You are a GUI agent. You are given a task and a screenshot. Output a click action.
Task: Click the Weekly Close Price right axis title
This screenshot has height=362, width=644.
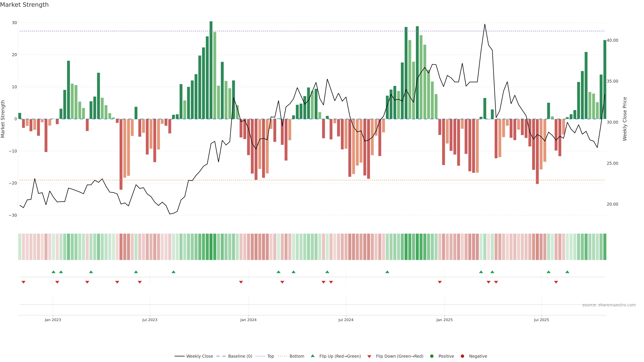[625, 119]
